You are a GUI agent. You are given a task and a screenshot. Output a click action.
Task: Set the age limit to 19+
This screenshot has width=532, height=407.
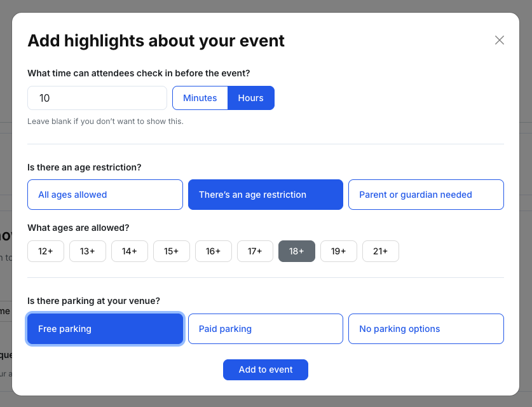(x=339, y=251)
